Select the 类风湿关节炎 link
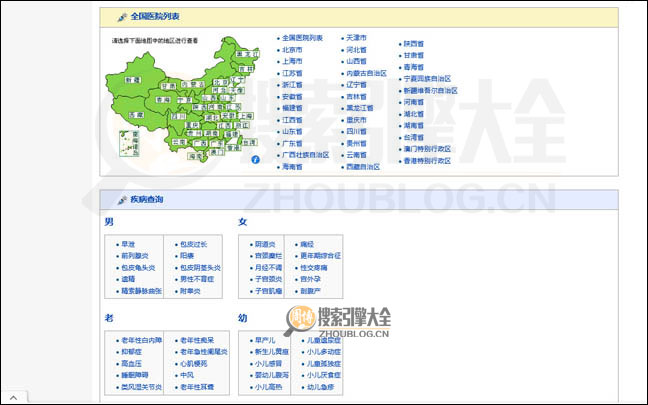The width and height of the screenshot is (648, 405). point(141,387)
